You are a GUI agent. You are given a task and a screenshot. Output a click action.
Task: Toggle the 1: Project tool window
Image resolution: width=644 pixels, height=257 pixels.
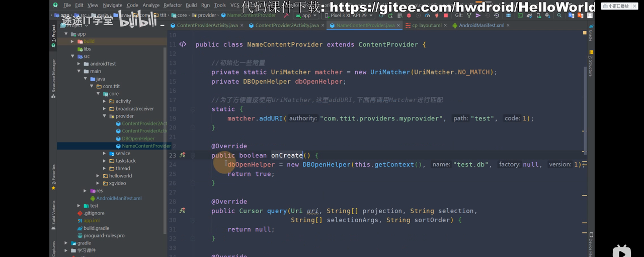point(53,36)
